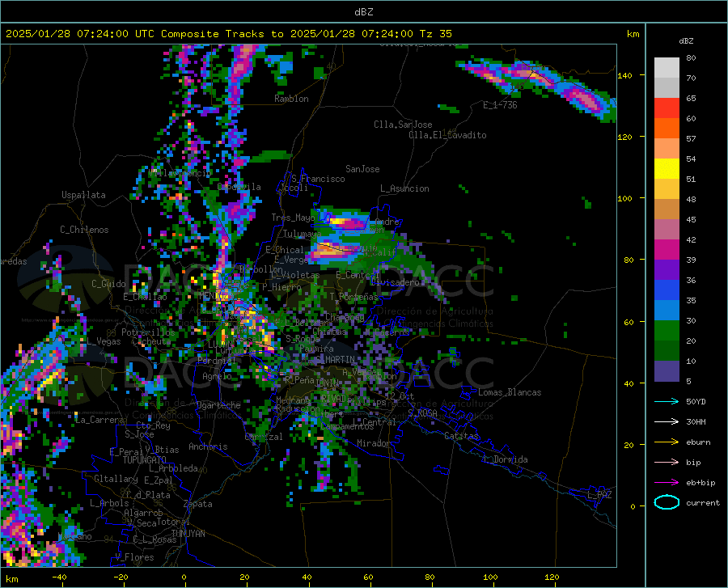Select the red 60-65 dBZ swatch
Image resolution: width=728 pixels, height=588 pixels.
pos(667,108)
